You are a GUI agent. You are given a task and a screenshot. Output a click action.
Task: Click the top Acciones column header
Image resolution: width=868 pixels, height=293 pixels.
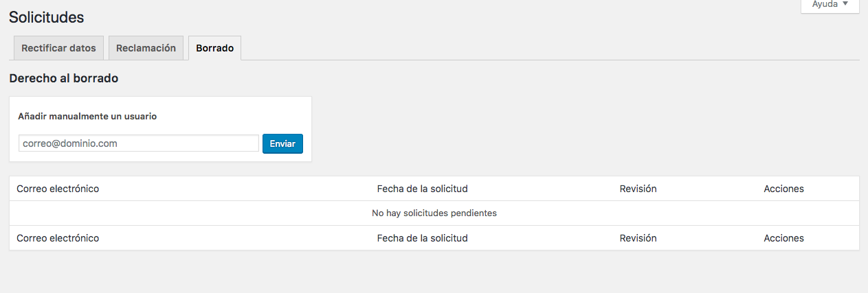[x=783, y=189]
